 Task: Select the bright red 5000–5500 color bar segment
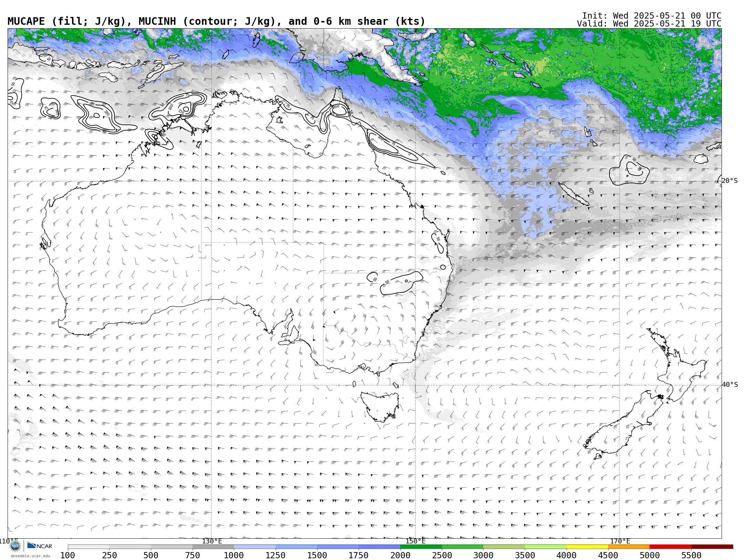(x=671, y=547)
